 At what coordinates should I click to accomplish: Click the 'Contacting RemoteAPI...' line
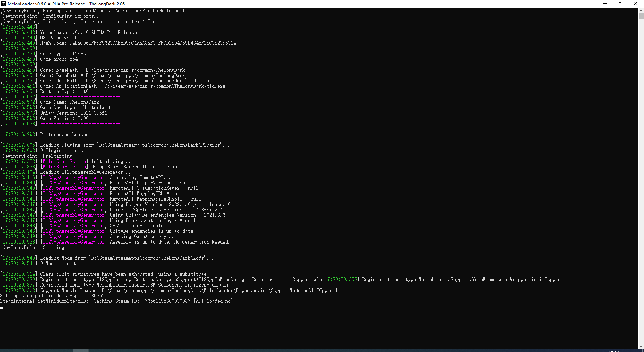pyautogui.click(x=86, y=177)
